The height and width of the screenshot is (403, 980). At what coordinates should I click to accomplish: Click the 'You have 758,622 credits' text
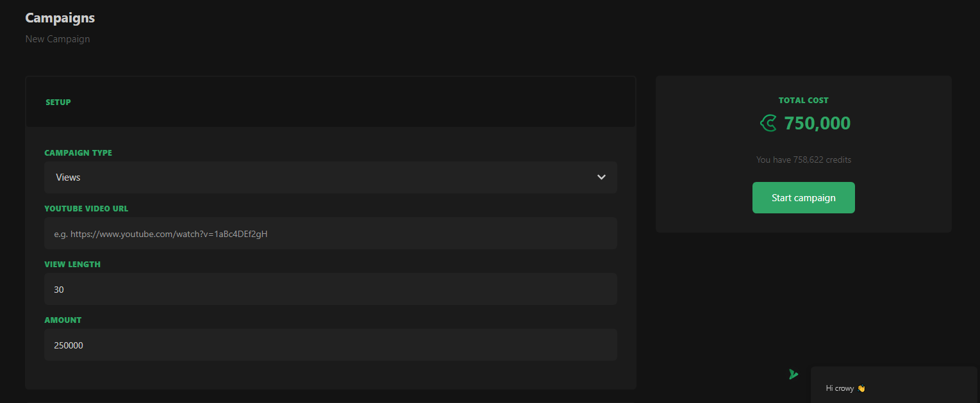(803, 160)
